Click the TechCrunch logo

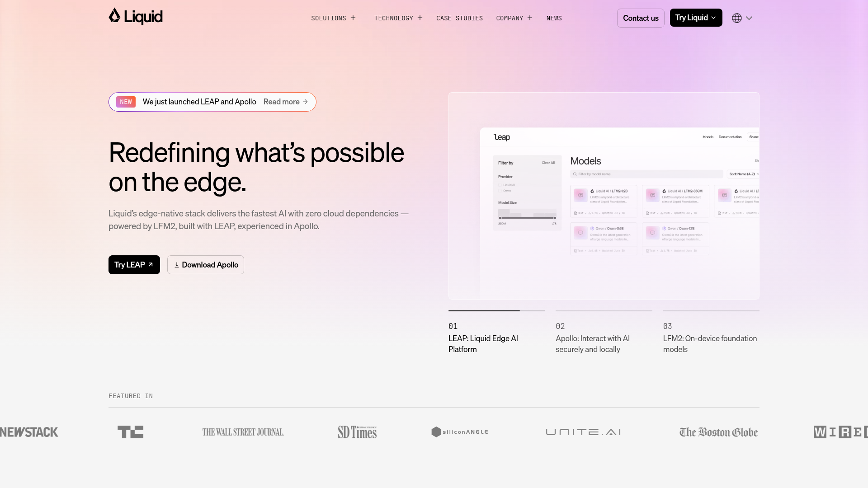[130, 432]
